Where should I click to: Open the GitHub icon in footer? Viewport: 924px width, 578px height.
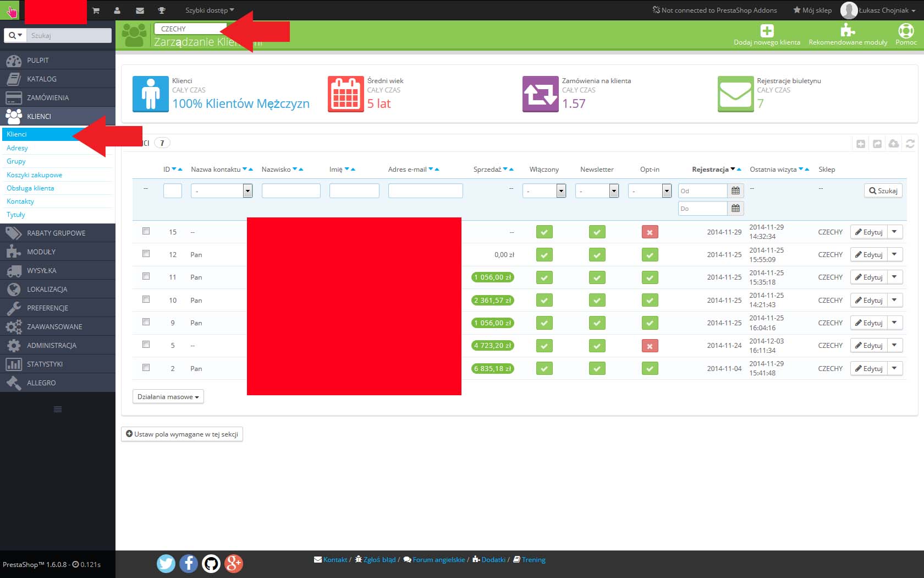[211, 563]
